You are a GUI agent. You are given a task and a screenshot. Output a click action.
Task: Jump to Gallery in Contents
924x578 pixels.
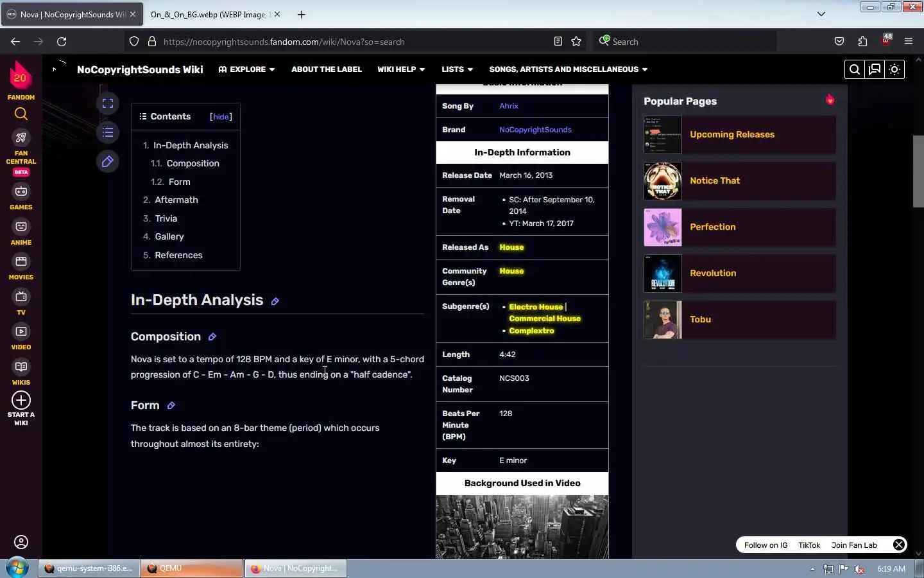pos(169,237)
